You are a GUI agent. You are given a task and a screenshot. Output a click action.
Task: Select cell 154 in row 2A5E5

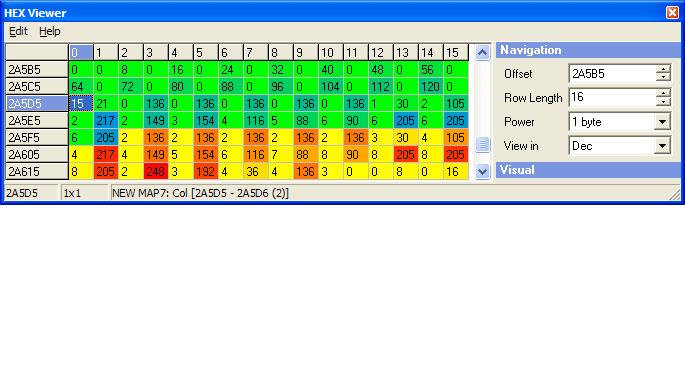click(205, 121)
